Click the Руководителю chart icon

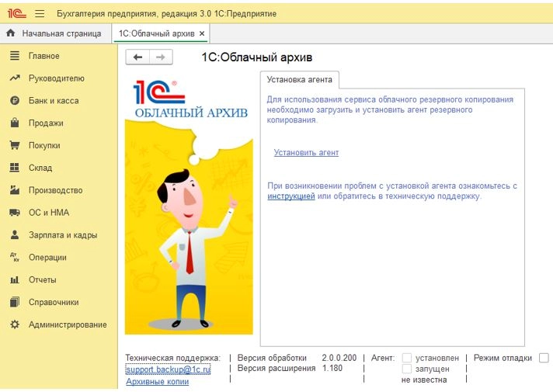tap(15, 78)
